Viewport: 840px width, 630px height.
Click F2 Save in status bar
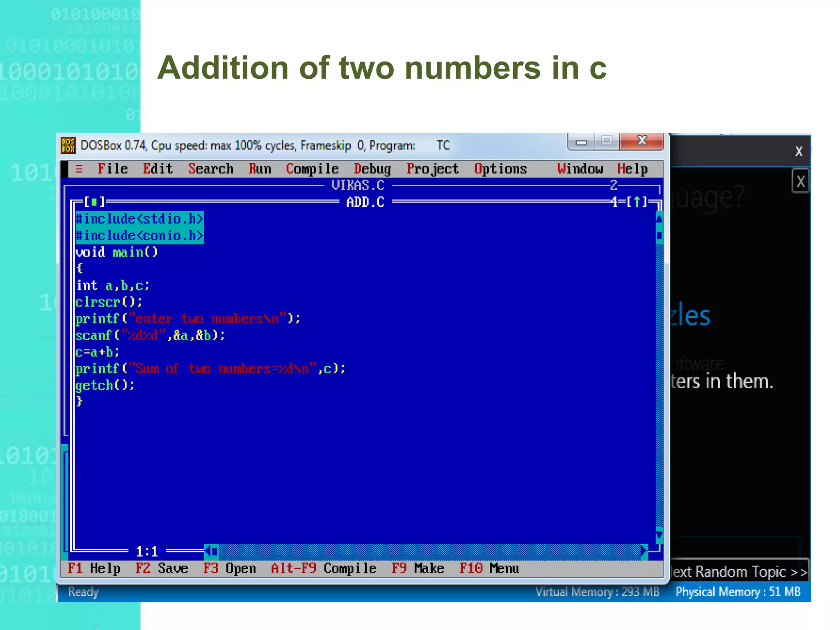tap(162, 568)
